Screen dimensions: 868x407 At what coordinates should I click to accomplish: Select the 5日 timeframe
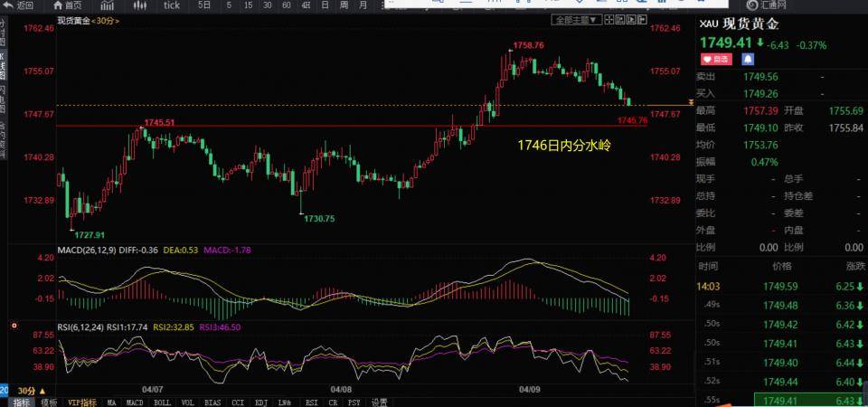tap(205, 5)
